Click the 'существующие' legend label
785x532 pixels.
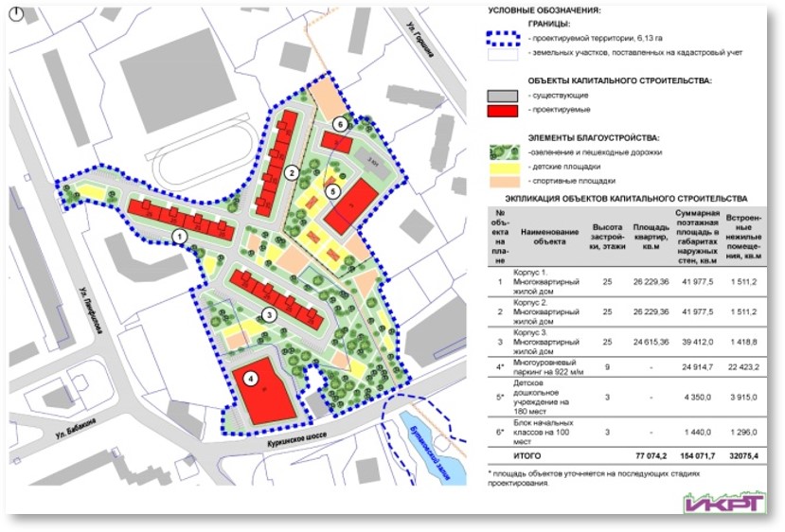(561, 96)
